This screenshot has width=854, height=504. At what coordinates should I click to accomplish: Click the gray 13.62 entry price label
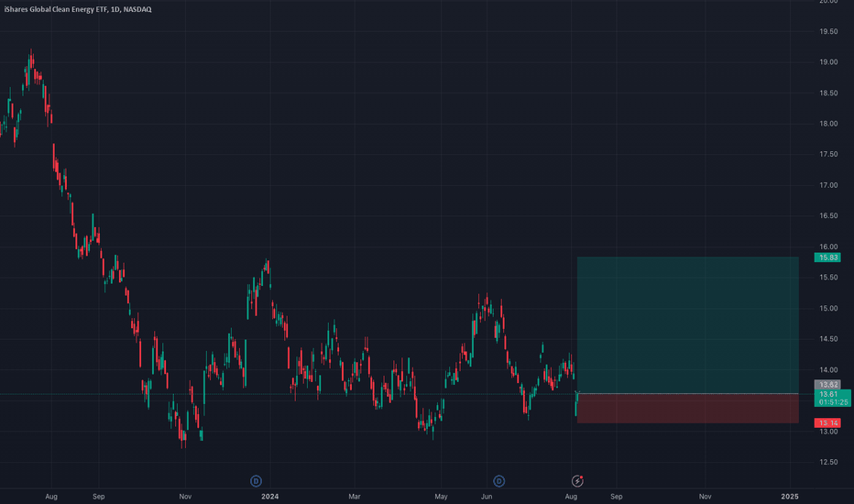(x=827, y=385)
